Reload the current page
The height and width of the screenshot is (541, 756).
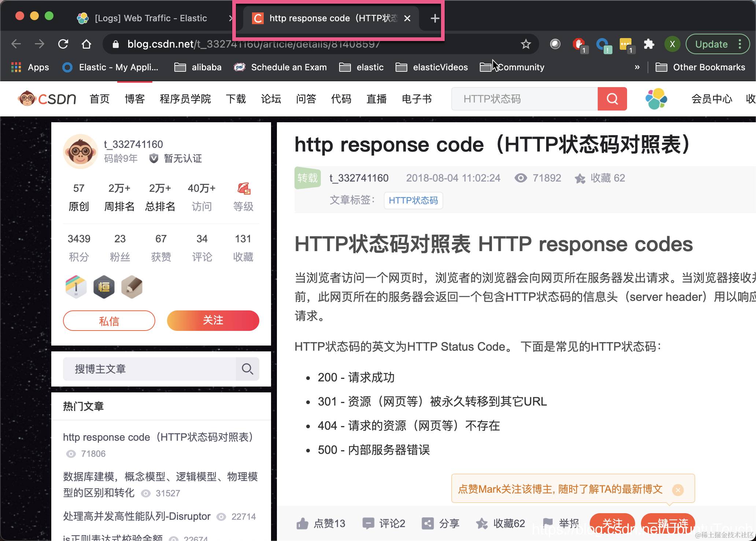[63, 44]
